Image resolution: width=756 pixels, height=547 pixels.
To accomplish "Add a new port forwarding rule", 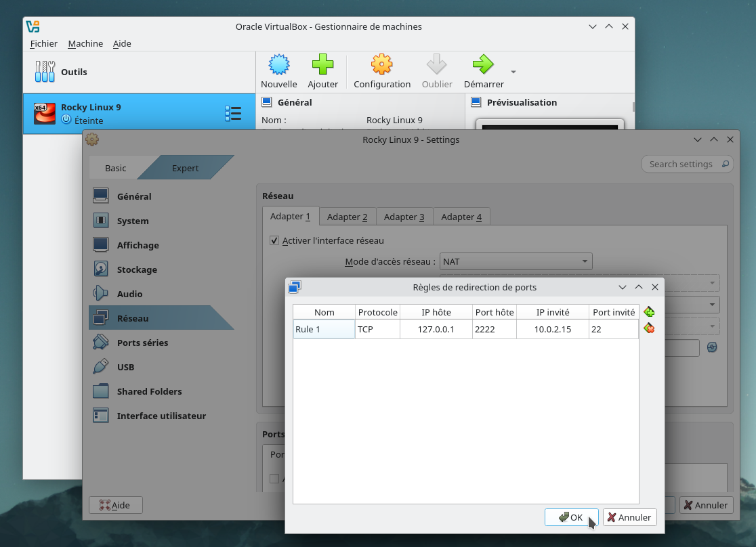I will 649,311.
